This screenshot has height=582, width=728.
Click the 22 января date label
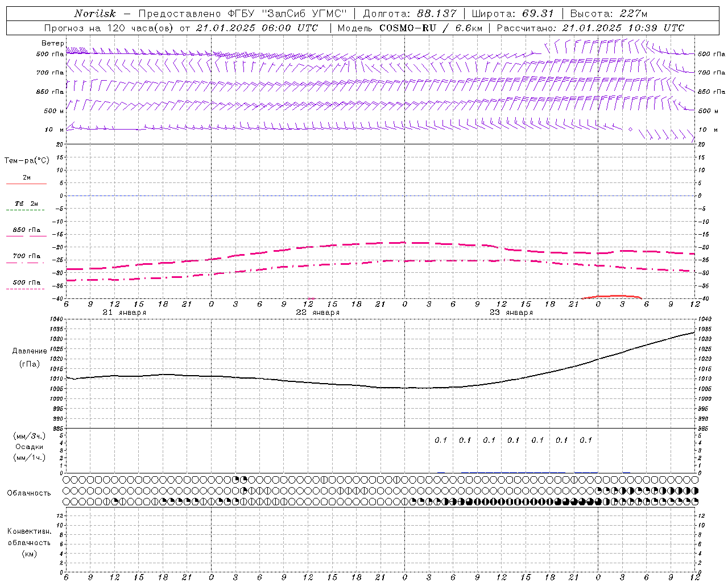(317, 313)
